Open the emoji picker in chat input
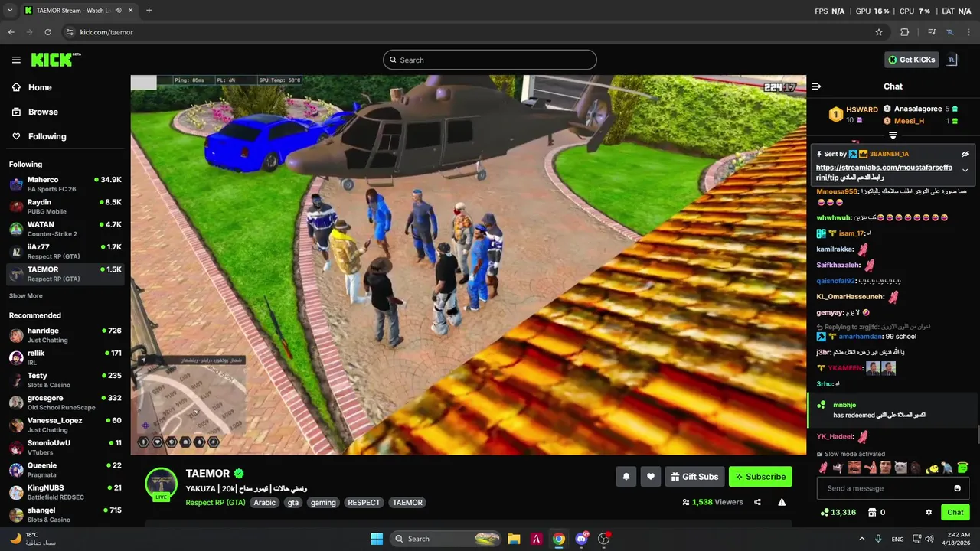The image size is (980, 551). pos(957,488)
